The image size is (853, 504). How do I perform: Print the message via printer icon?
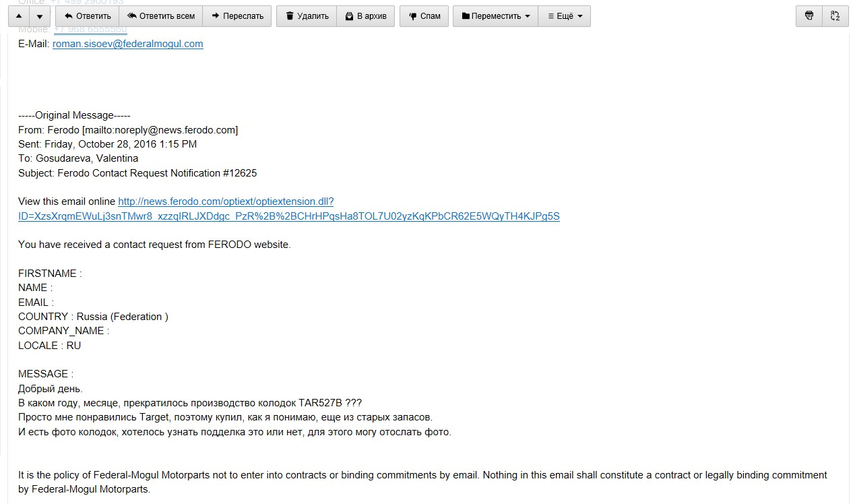809,16
